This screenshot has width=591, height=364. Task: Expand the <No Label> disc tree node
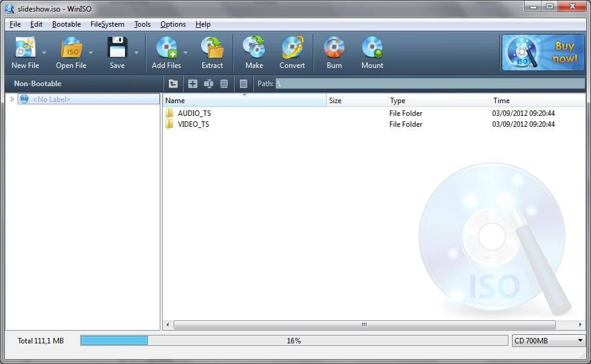click(x=12, y=98)
